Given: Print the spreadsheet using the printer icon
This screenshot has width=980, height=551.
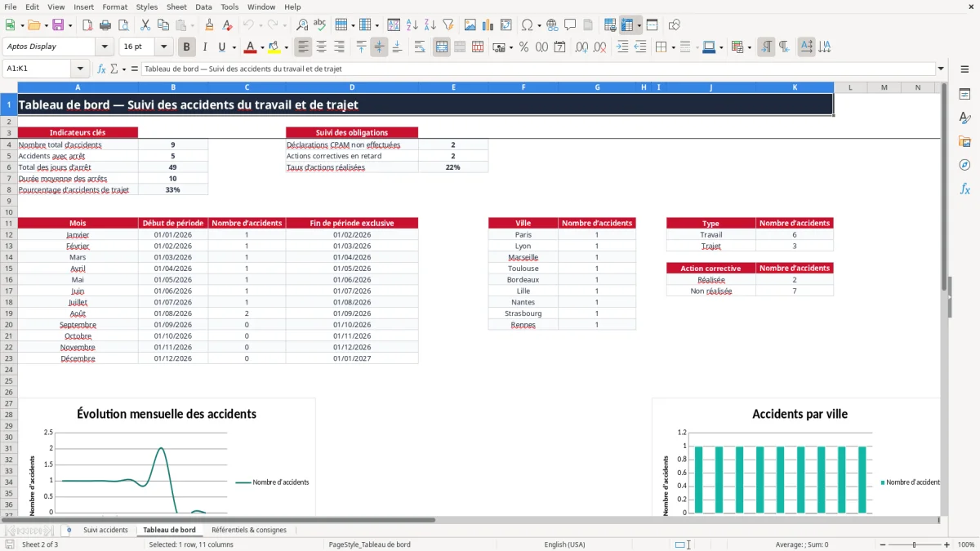Looking at the screenshot, I should (x=105, y=25).
